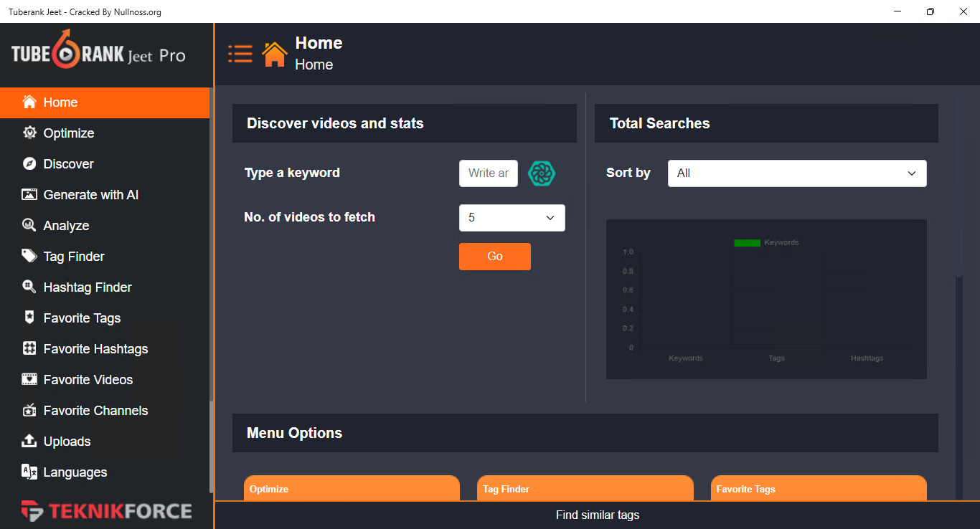Image resolution: width=980 pixels, height=529 pixels.
Task: Click the Favorite Tags badge icon
Action: 29,318
